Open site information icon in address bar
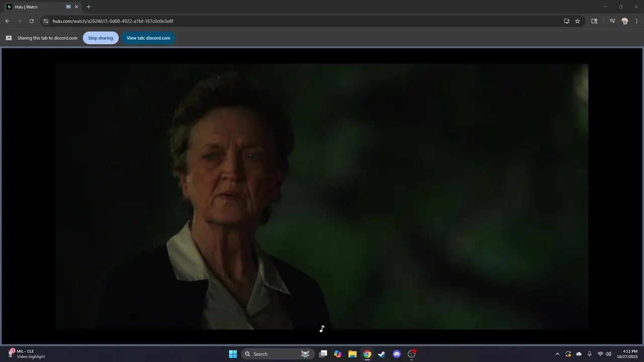Screen dimensions: 644x362 (46, 21)
